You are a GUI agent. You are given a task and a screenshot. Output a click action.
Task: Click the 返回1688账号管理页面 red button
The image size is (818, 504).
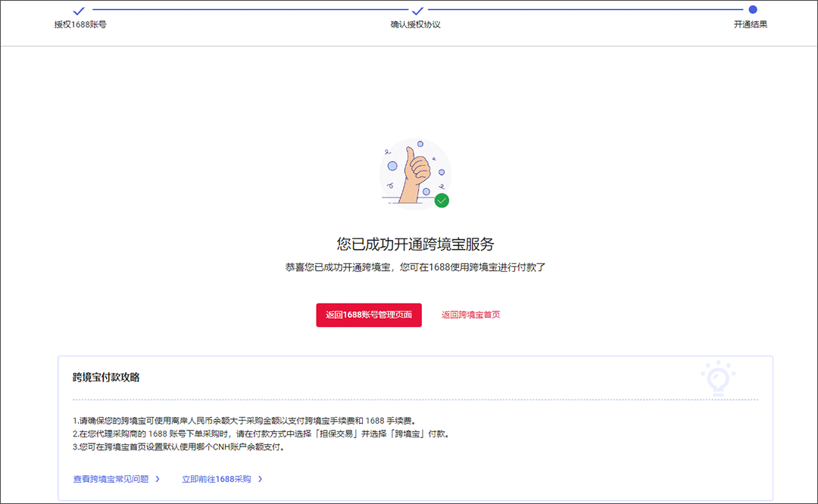tap(369, 315)
